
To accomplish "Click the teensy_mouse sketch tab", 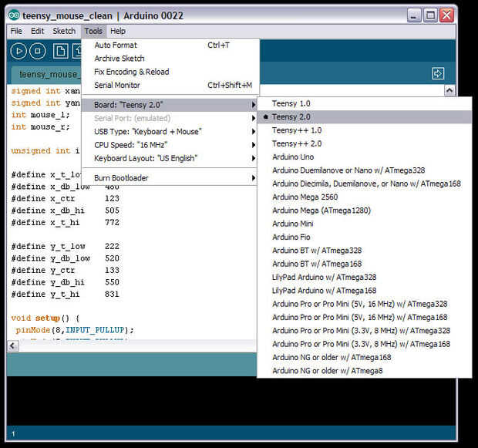I will (x=47, y=75).
